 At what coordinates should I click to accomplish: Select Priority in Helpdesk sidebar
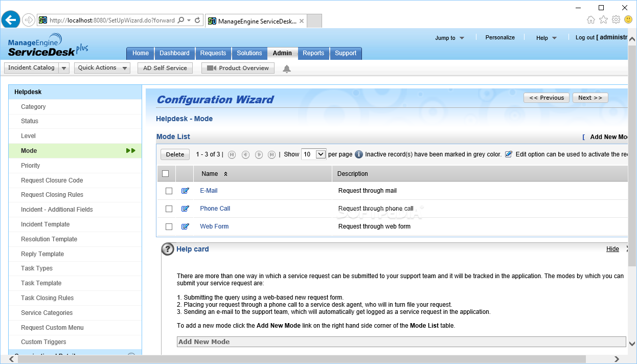coord(30,166)
